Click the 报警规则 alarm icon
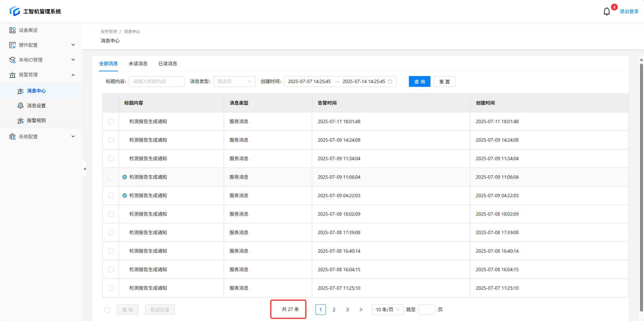The height and width of the screenshot is (321, 644). (21, 120)
